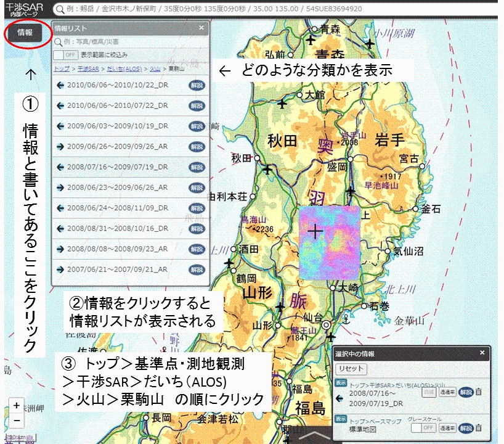
Task: Select 2008/07/16～2009/07/19_DR entry in list
Action: [x=131, y=167]
